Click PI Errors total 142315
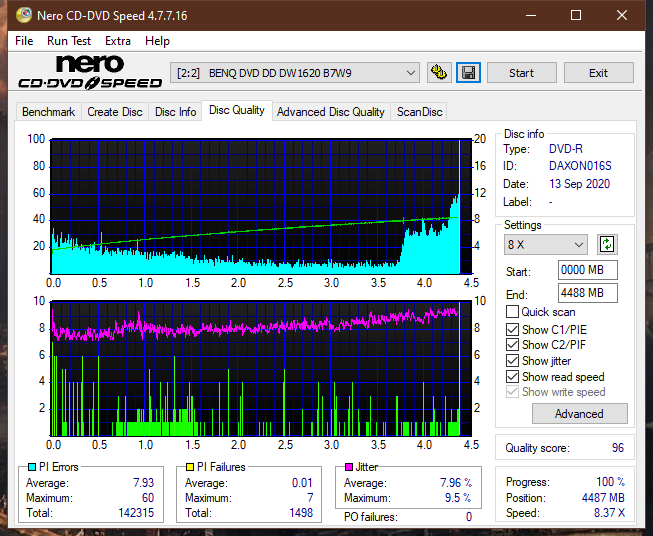 pos(136,513)
